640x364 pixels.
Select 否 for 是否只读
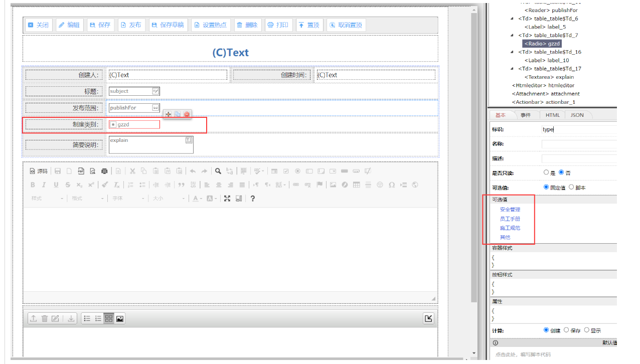pos(561,172)
